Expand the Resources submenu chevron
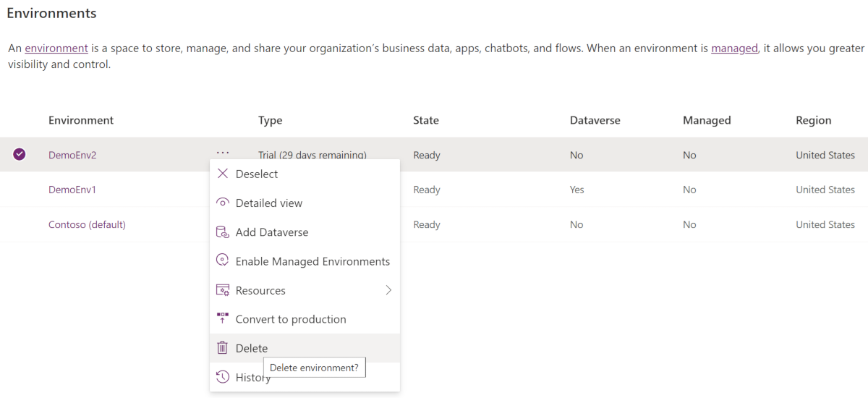Image resolution: width=868 pixels, height=398 pixels. click(x=388, y=290)
